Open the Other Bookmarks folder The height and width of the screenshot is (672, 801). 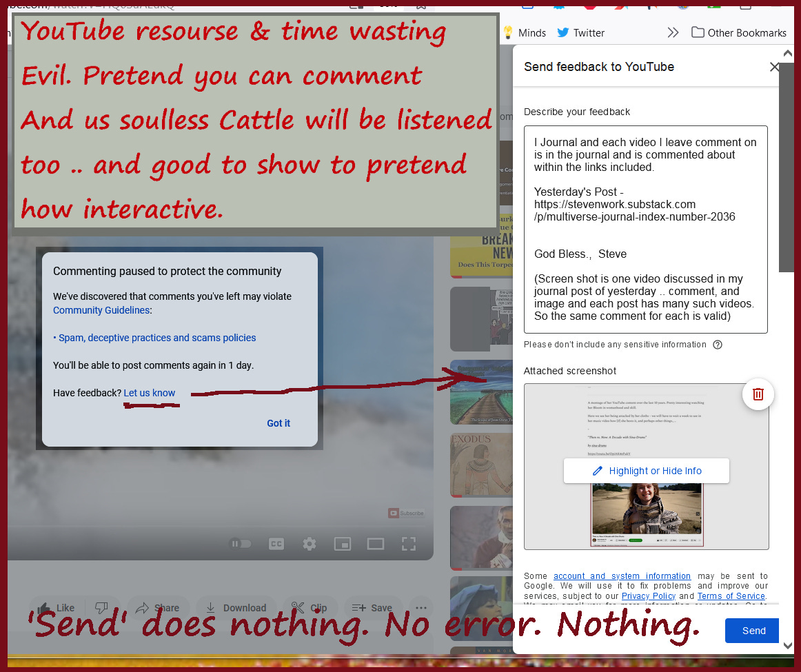coord(739,32)
